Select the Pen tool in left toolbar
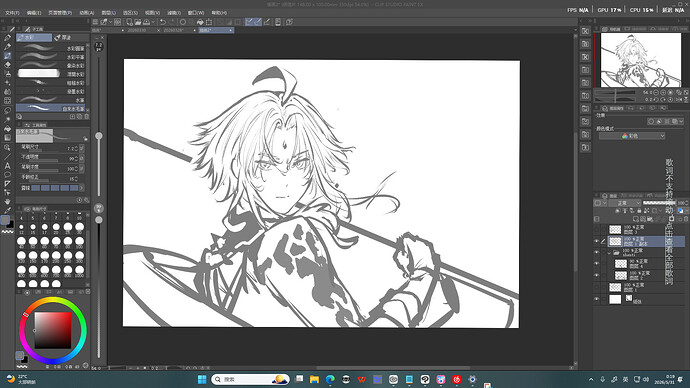The image size is (690, 388). pos(7,38)
